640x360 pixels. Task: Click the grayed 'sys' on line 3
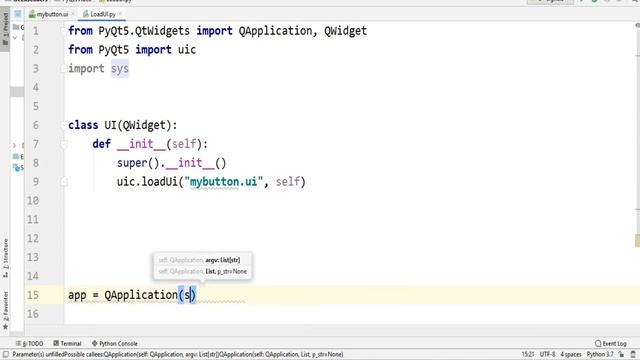[x=120, y=69]
